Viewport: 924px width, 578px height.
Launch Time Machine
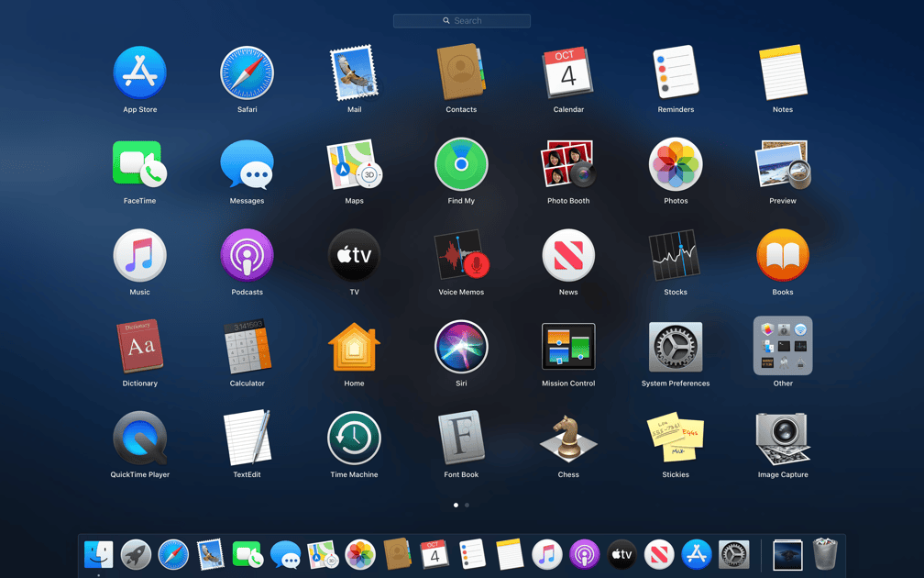[x=354, y=439]
